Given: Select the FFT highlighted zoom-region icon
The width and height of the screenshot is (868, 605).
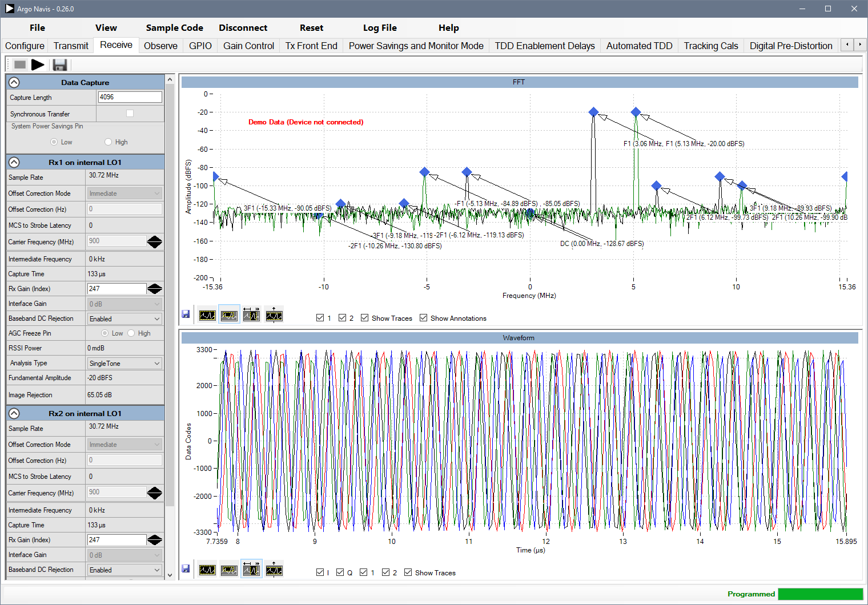Looking at the screenshot, I should 230,315.
